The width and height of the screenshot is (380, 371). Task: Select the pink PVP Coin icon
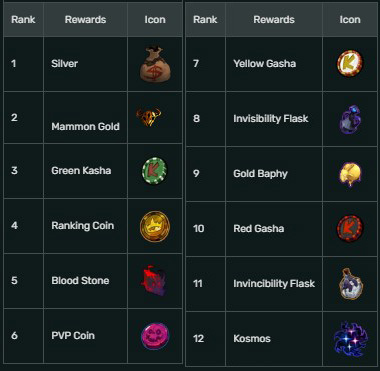coord(155,336)
